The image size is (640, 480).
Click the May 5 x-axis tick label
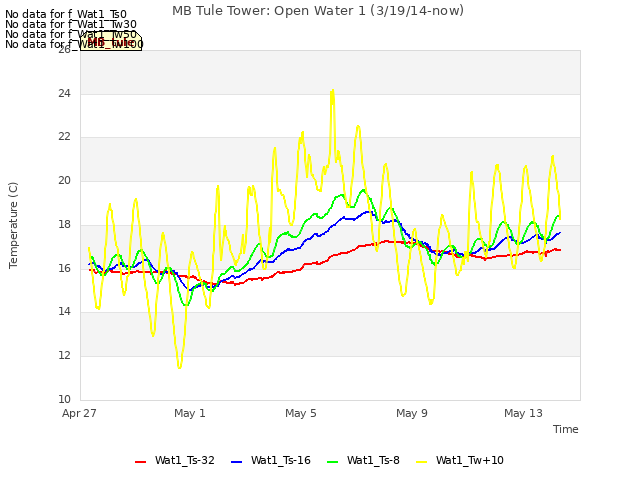tap(301, 413)
